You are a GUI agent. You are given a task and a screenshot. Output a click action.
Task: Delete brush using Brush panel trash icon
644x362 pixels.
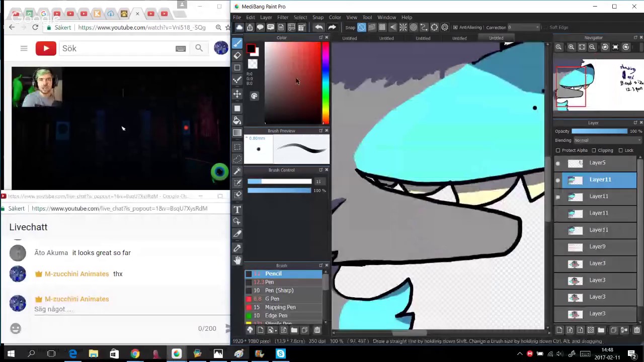pos(317,330)
